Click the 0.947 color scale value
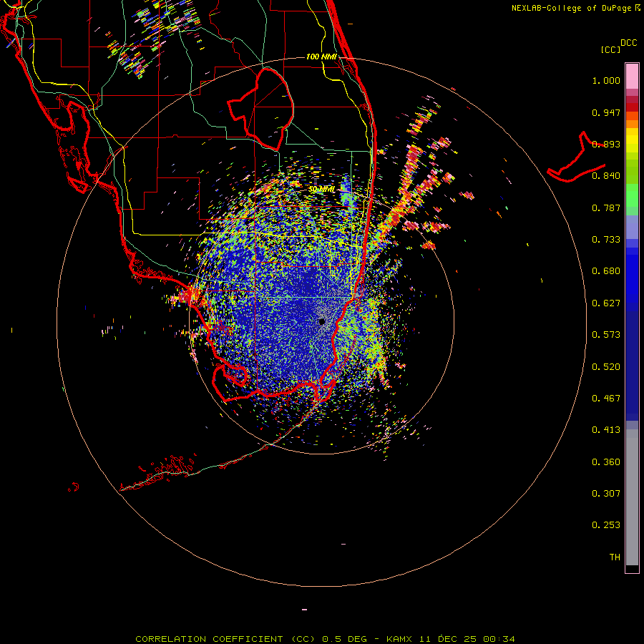 click(x=606, y=112)
